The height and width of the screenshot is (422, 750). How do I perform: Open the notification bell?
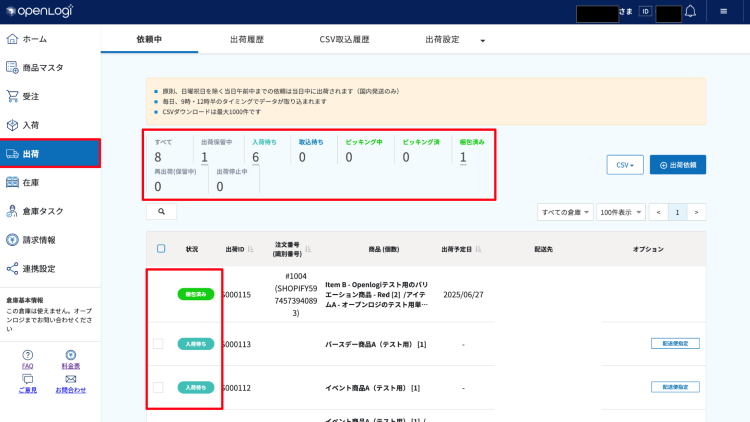coord(690,11)
